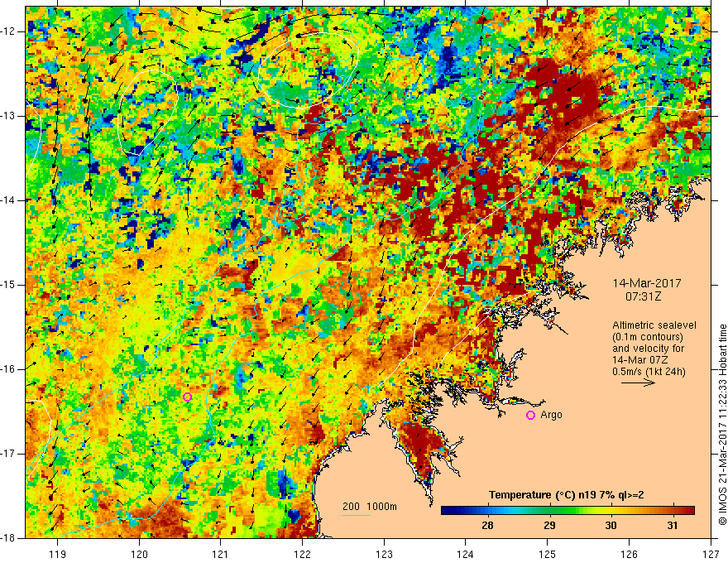Click the latitude label '-12'

[x=8, y=31]
